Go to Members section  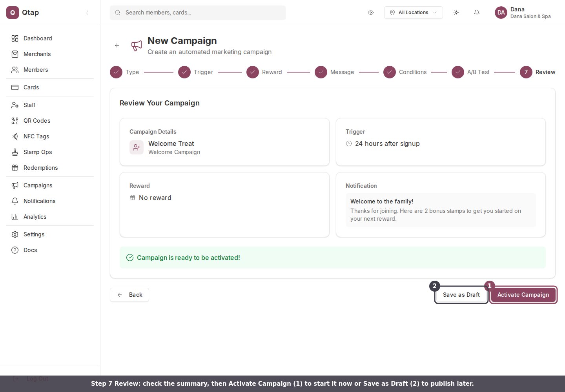50,70
